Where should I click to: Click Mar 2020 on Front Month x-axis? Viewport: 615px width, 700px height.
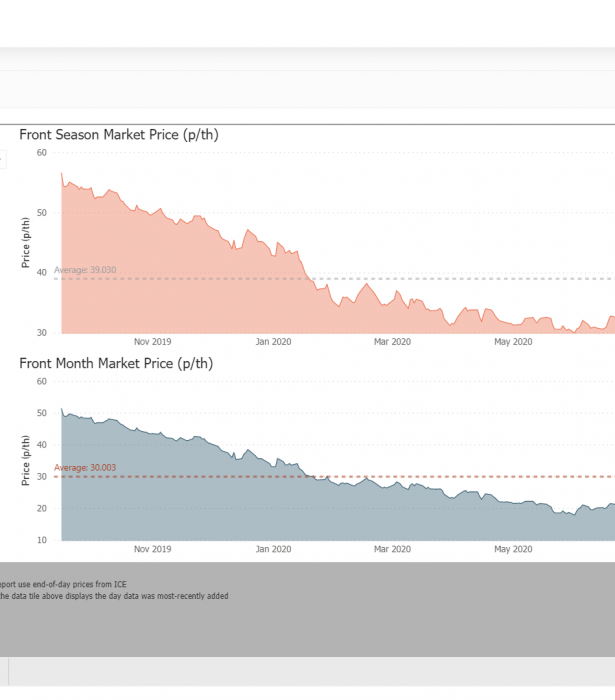[x=392, y=549]
